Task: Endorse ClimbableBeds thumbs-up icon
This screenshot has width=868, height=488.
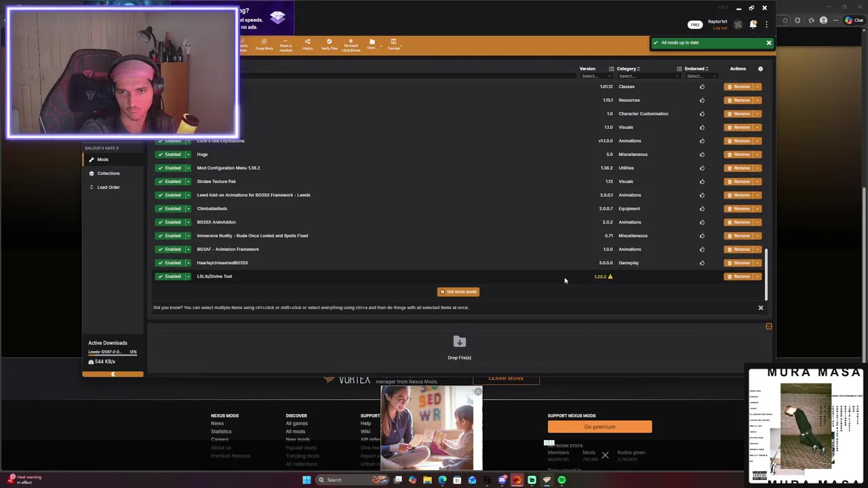Action: (x=702, y=209)
